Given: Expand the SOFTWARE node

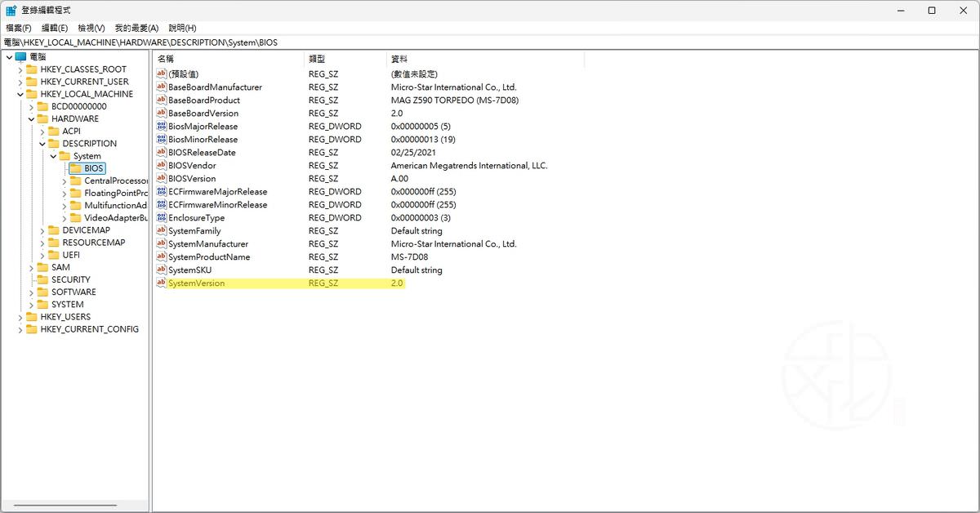Looking at the screenshot, I should pos(31,292).
